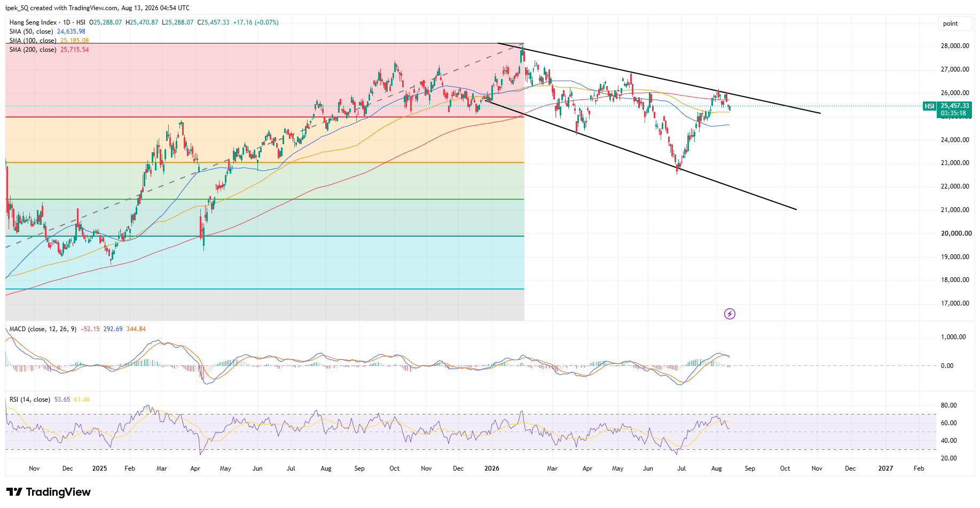Click the open value O25,288.07 in the legend

tap(106, 22)
